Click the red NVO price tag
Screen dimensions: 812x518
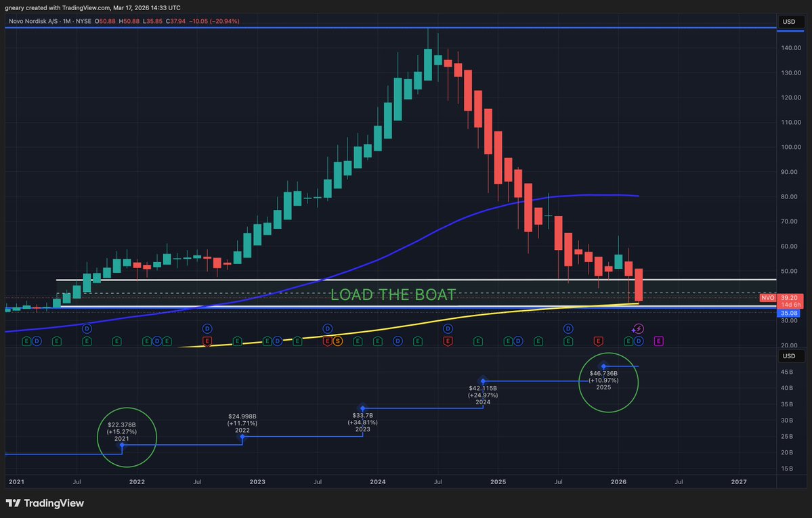click(767, 298)
